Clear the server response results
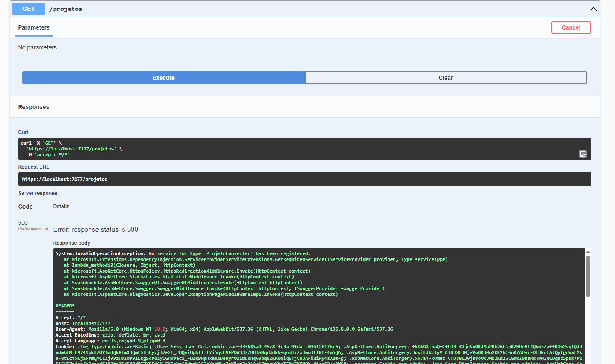 point(446,78)
